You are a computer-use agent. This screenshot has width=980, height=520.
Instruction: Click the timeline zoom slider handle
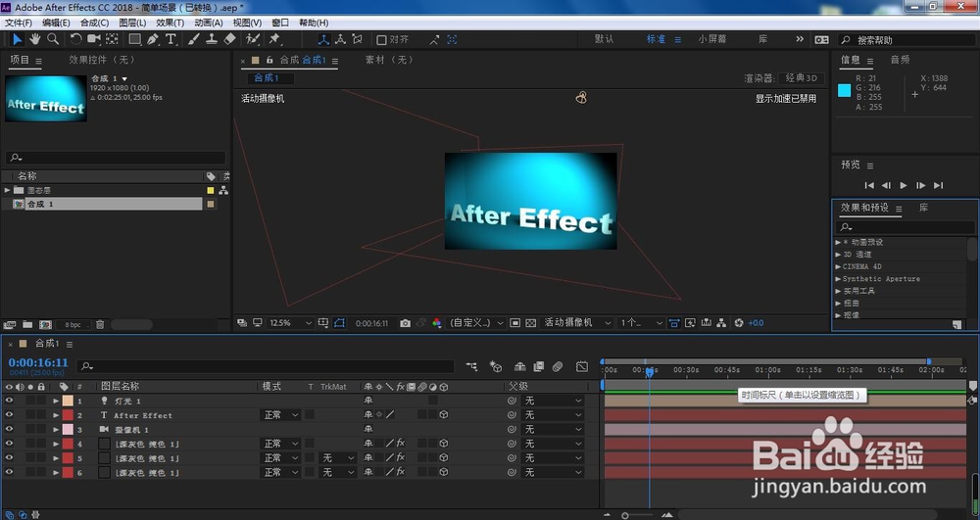(x=625, y=515)
